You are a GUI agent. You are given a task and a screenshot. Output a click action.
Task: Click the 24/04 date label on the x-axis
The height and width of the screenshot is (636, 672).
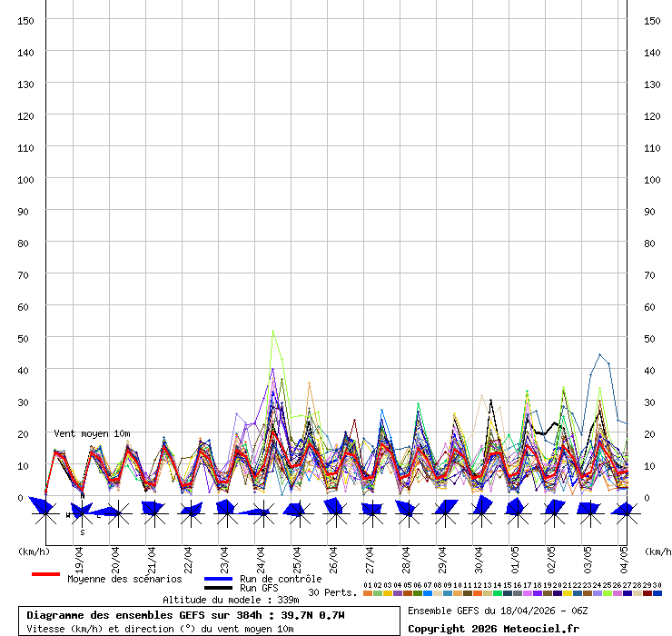point(262,553)
